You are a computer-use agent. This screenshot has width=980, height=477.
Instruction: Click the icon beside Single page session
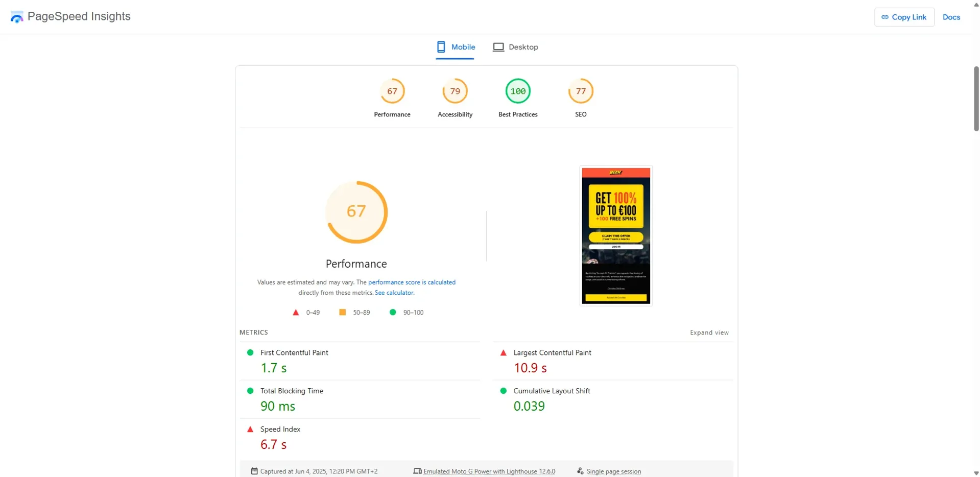(x=580, y=471)
